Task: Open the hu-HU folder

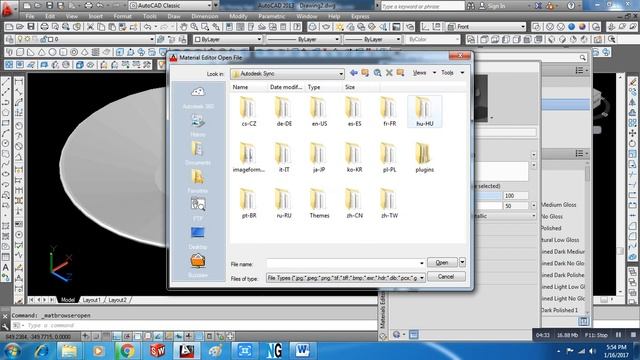Action: point(424,111)
